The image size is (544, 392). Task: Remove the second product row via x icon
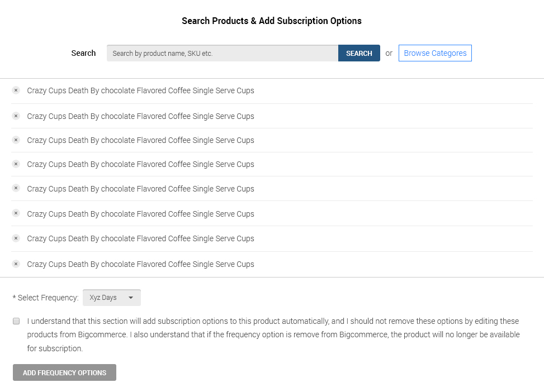point(16,116)
